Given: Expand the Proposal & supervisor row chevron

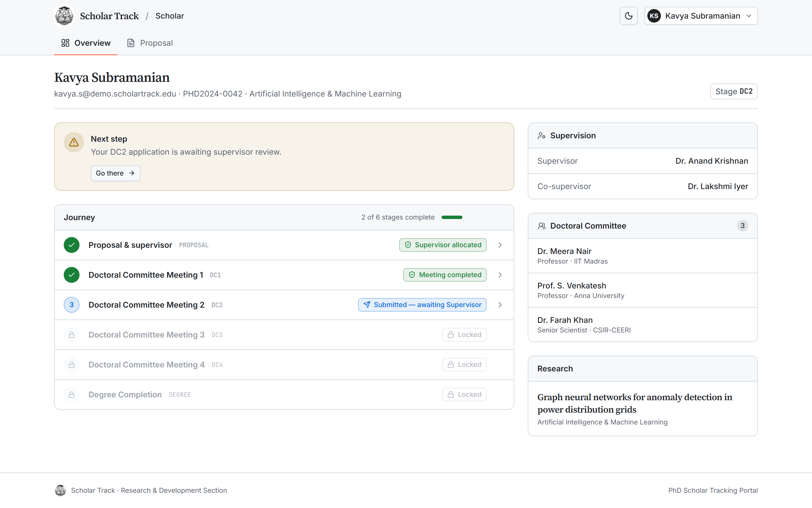Looking at the screenshot, I should [500, 245].
